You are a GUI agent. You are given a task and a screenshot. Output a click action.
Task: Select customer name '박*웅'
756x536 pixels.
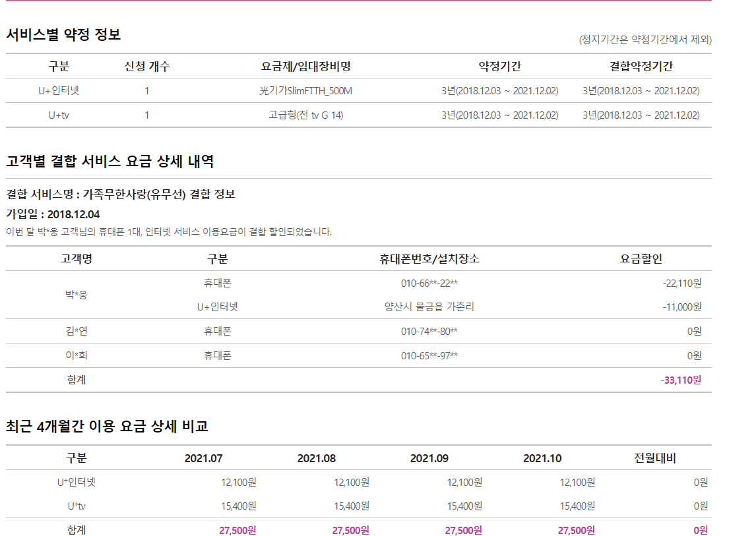pos(76,295)
